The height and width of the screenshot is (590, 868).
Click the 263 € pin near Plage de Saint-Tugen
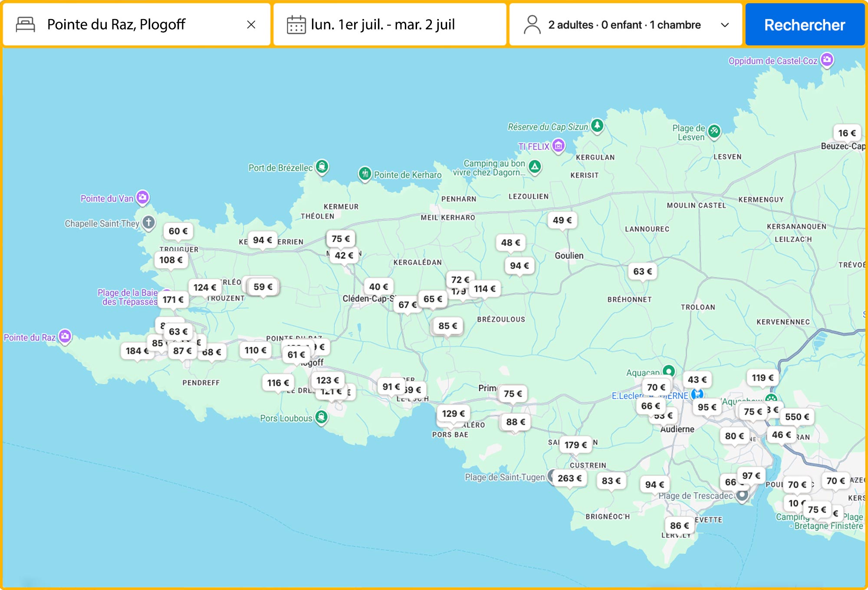tap(569, 478)
